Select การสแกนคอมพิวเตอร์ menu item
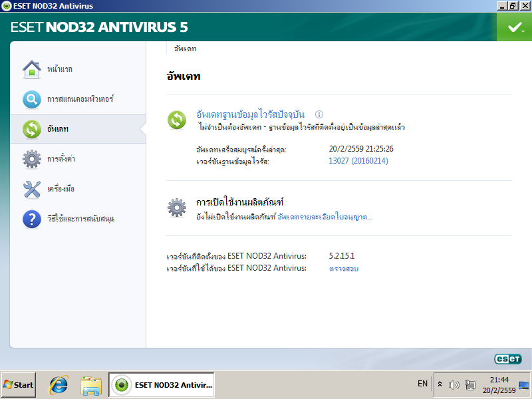This screenshot has height=399, width=532. click(x=80, y=99)
